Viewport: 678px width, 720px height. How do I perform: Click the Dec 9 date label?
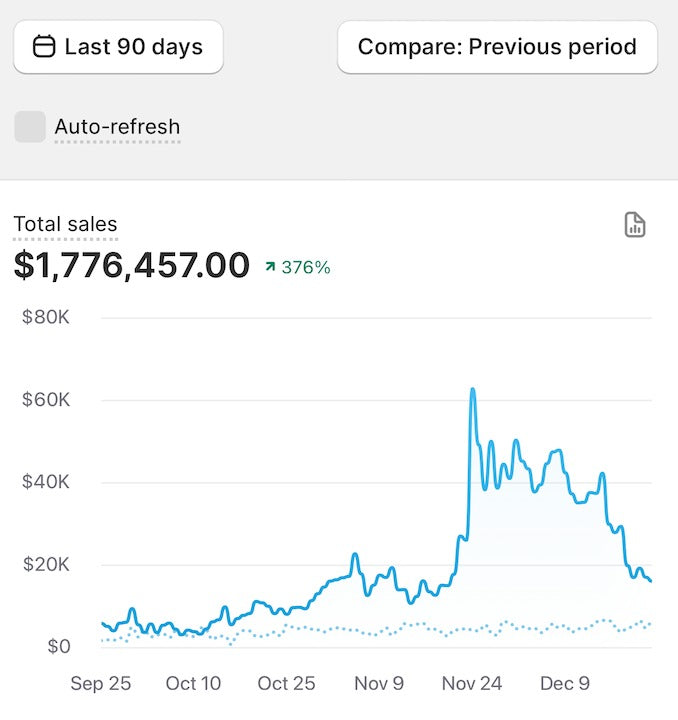565,683
